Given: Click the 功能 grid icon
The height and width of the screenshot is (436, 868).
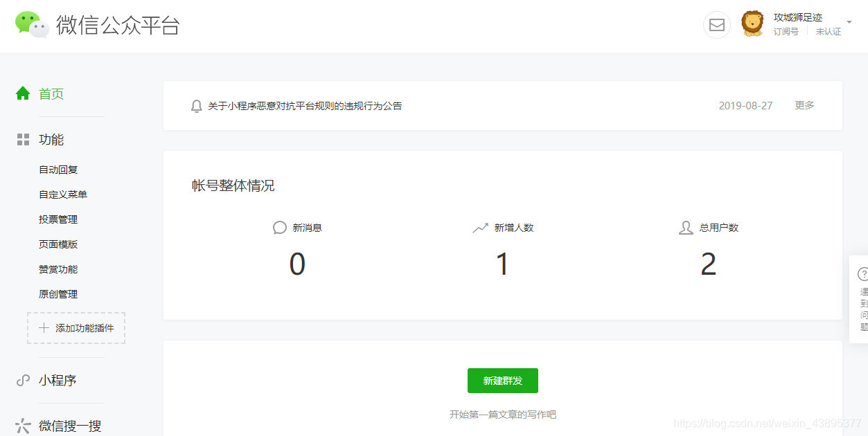Looking at the screenshot, I should point(23,140).
